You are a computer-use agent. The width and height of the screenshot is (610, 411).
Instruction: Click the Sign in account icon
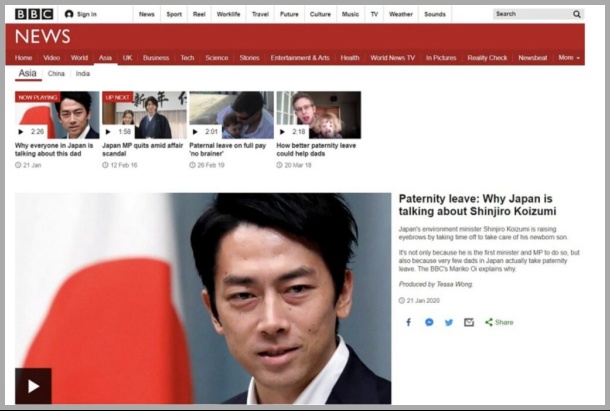tap(69, 14)
